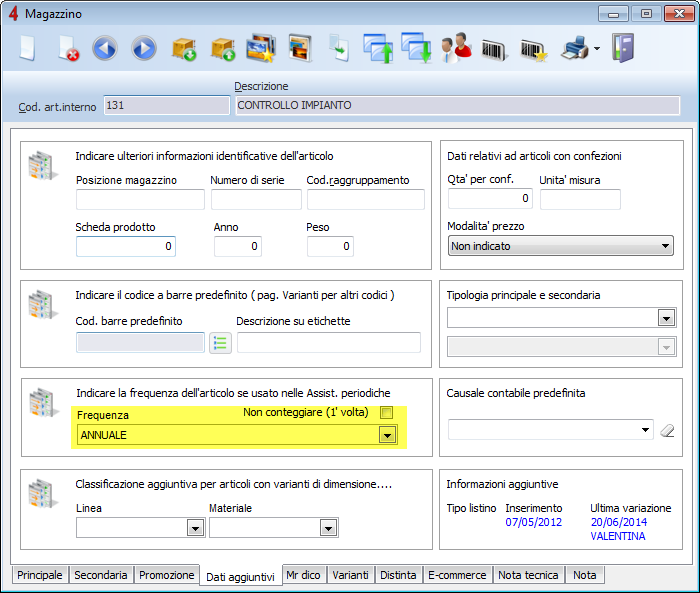Click the Peso field

coord(330,246)
